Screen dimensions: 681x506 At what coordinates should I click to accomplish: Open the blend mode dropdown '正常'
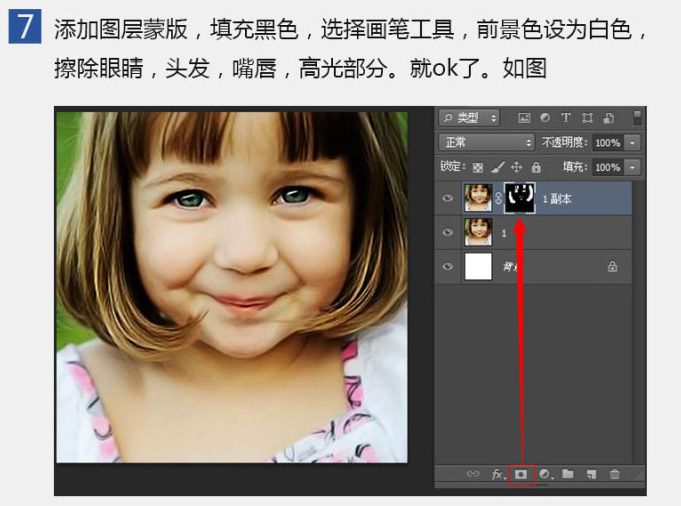[487, 143]
